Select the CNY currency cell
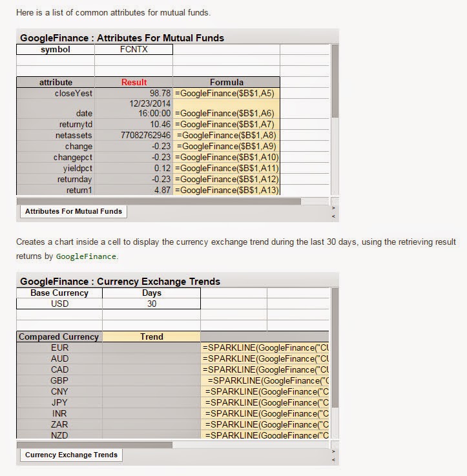The width and height of the screenshot is (467, 476). (59, 391)
